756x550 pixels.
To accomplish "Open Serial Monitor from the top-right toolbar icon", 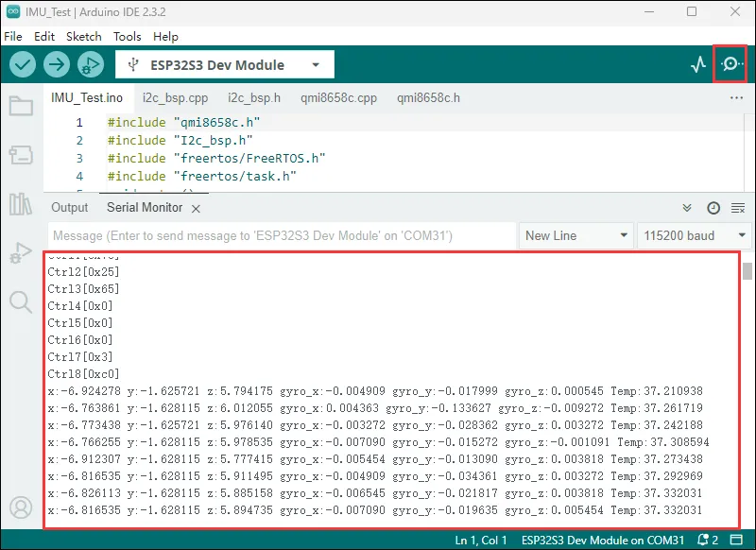I will [730, 64].
